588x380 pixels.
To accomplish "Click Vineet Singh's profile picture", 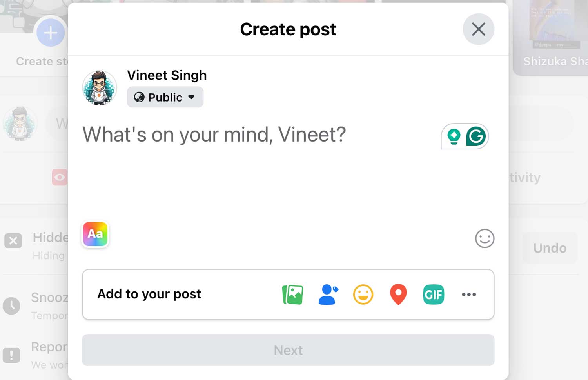I will click(100, 88).
